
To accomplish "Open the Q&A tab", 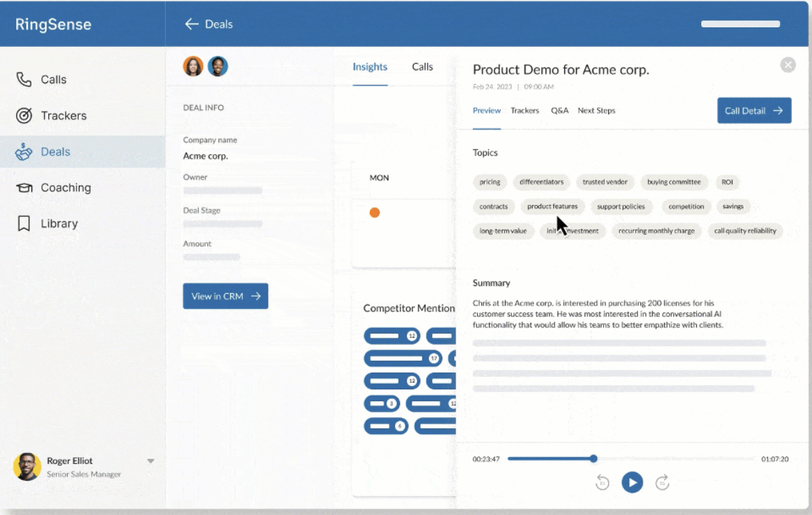I will point(559,110).
